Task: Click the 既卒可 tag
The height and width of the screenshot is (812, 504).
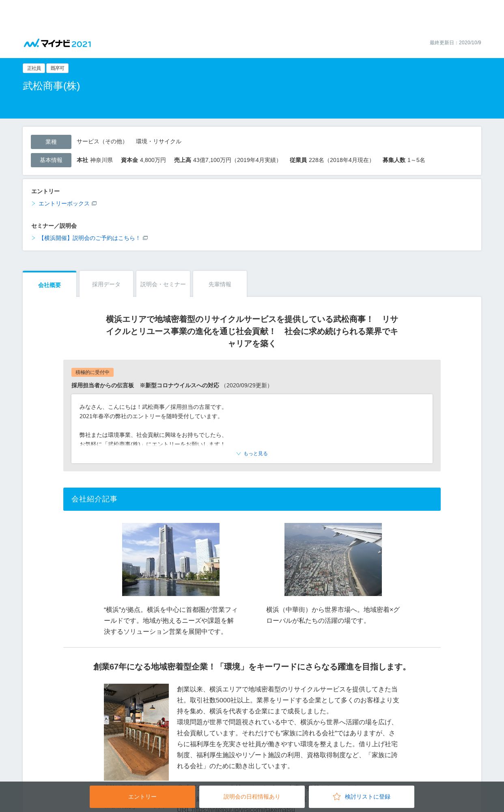Action: click(57, 68)
